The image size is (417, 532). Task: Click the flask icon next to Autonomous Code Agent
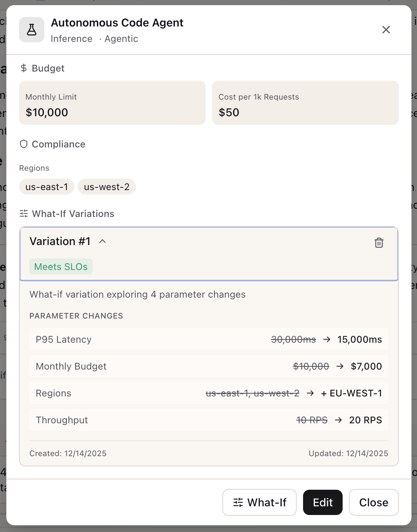(x=31, y=30)
